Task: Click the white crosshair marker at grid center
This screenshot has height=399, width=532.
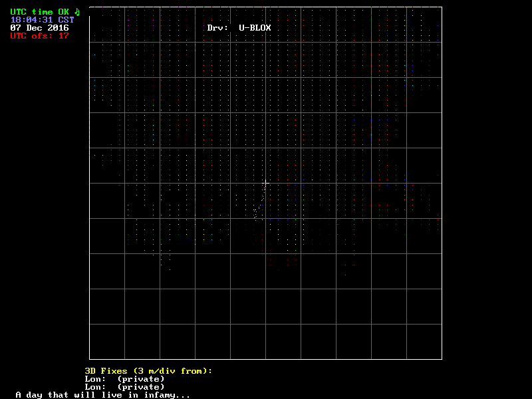Action: [x=265, y=184]
